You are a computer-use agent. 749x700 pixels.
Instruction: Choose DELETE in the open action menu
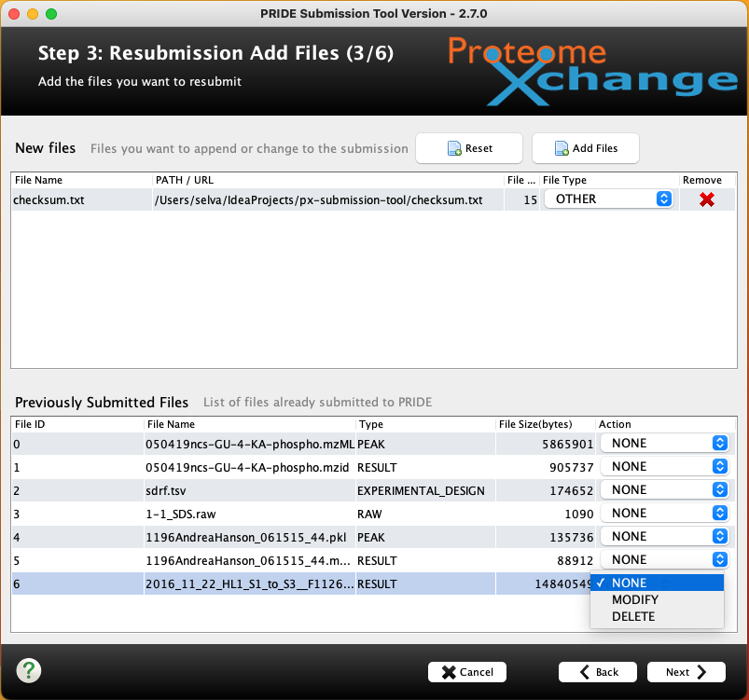pyautogui.click(x=658, y=616)
